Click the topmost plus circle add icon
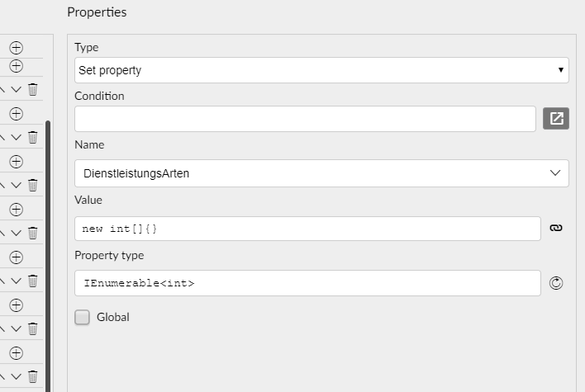 coord(16,48)
